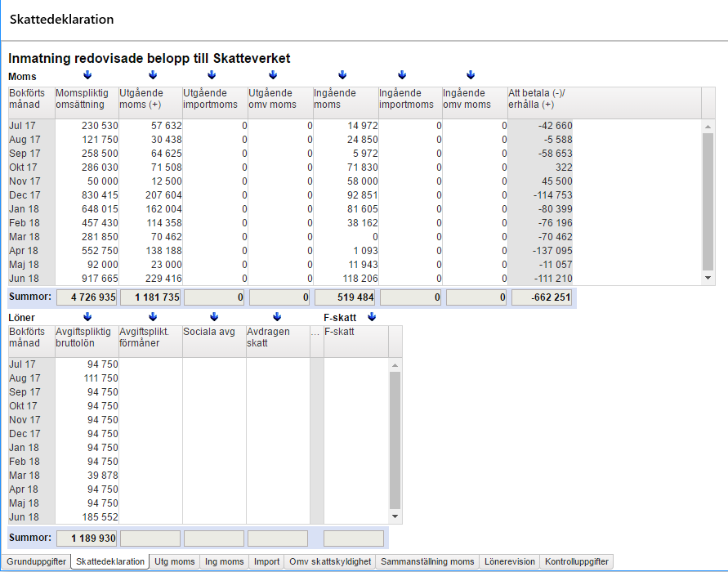
Task: Click the blue arrow above Utgående importmoms
Action: click(212, 74)
